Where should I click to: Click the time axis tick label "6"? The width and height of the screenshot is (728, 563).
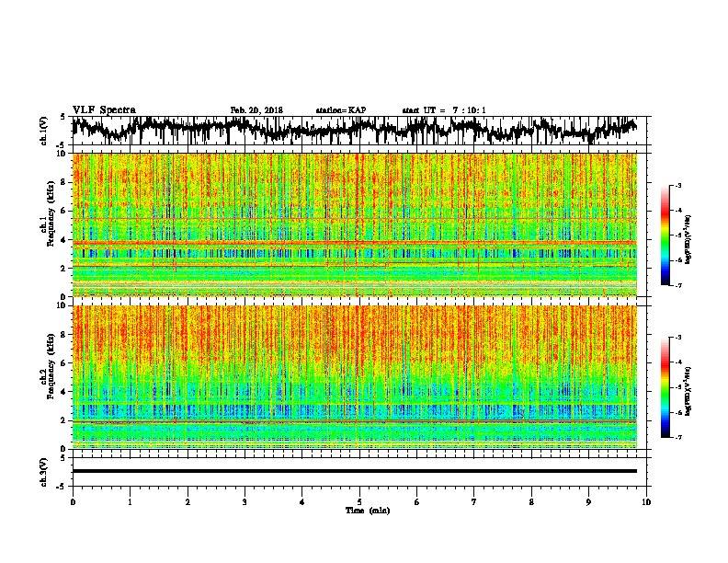pyautogui.click(x=417, y=502)
